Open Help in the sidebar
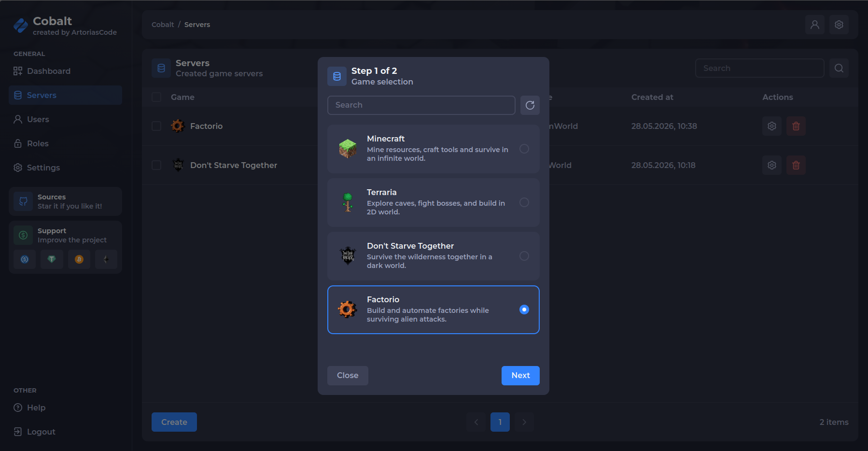The image size is (868, 451). pyautogui.click(x=65, y=408)
